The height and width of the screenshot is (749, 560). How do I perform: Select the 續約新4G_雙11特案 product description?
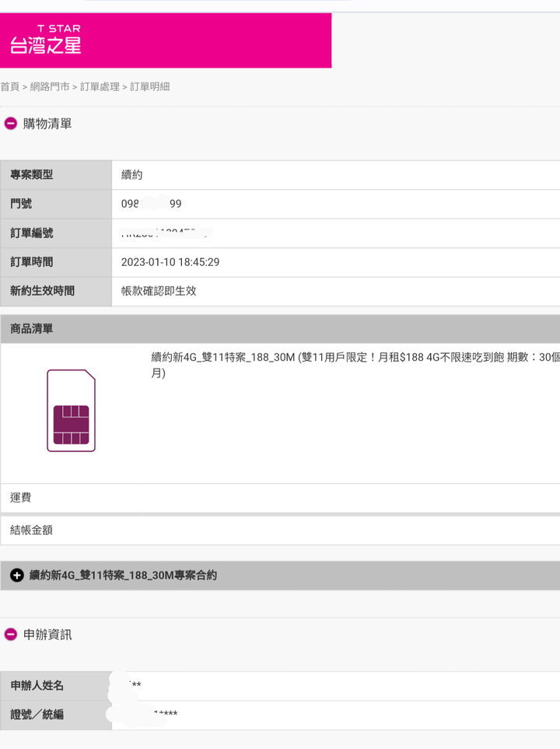tap(355, 365)
